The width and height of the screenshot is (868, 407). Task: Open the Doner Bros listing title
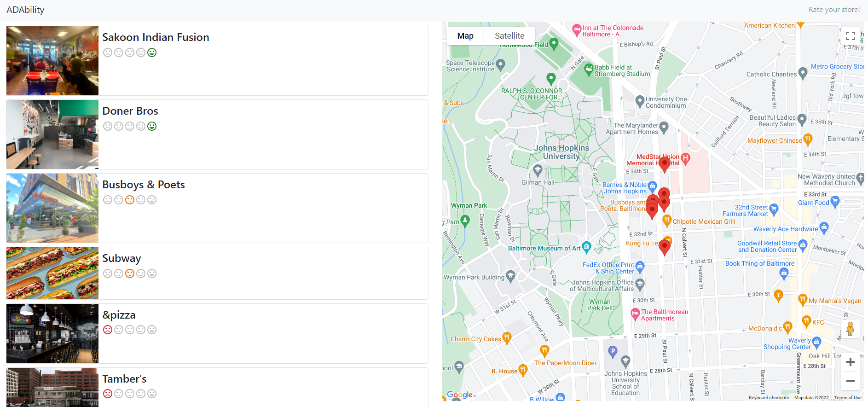[x=130, y=111]
